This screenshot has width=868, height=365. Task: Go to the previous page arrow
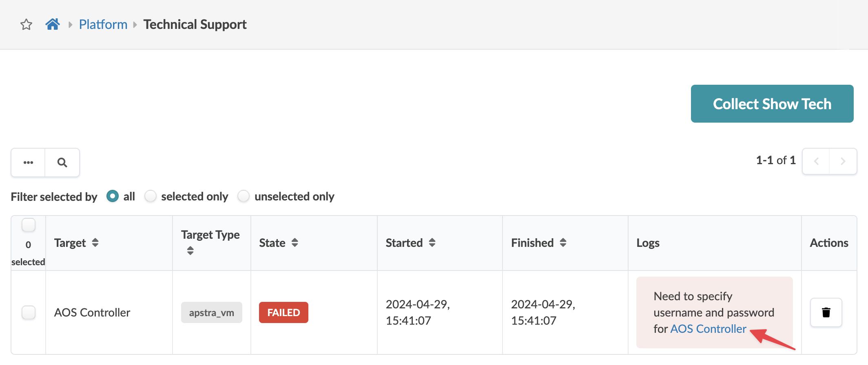tap(816, 161)
